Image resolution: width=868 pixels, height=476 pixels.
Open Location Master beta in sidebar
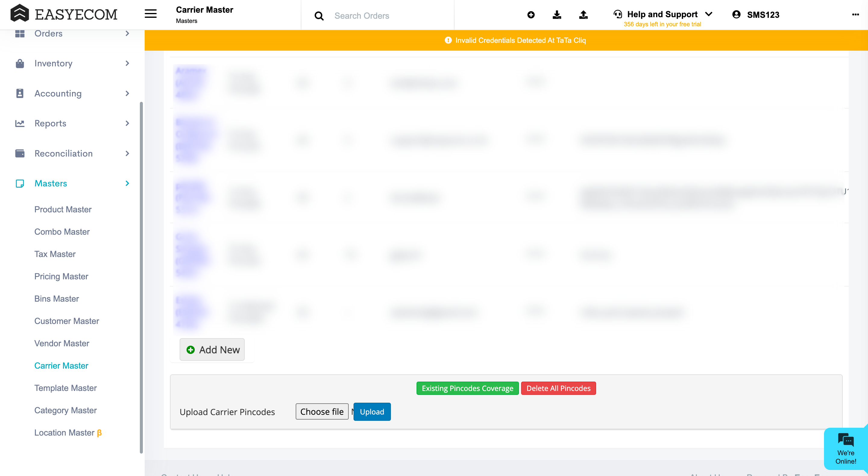pos(68,433)
